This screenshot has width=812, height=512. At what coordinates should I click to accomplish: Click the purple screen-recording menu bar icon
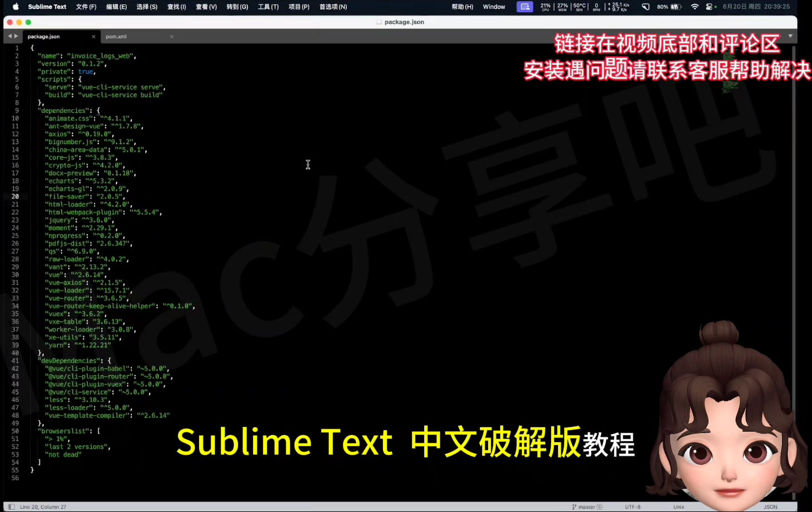[x=525, y=7]
